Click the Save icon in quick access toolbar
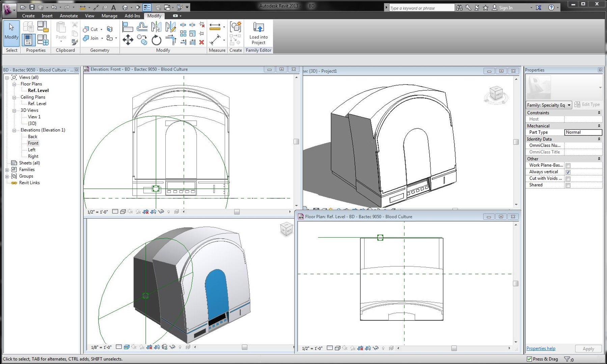 click(32, 7)
